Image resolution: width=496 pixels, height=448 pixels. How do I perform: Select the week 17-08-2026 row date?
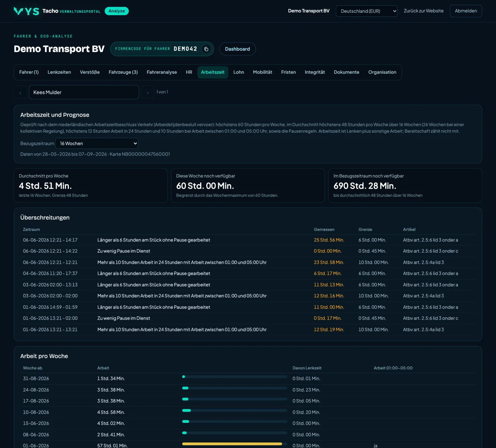click(x=36, y=401)
